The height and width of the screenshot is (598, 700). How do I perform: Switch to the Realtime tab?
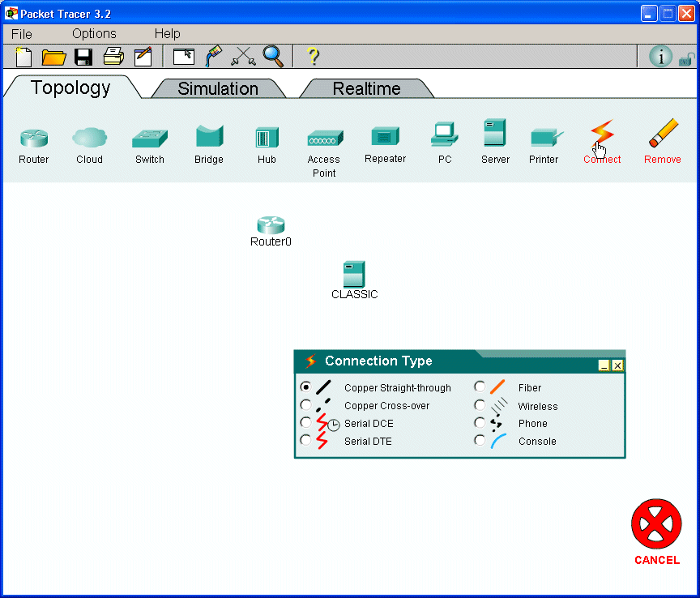click(x=366, y=88)
